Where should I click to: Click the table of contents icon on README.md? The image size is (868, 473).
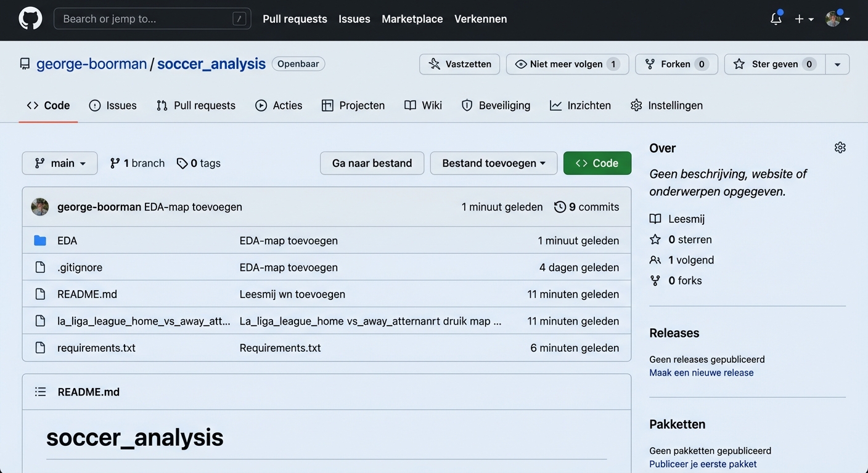coord(40,391)
